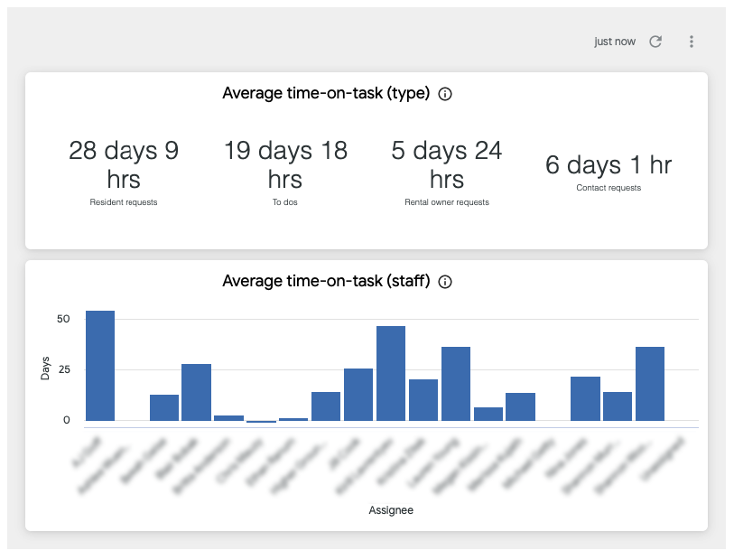Click the Contact requests label
This screenshot has height=560, width=734.
[x=609, y=188]
